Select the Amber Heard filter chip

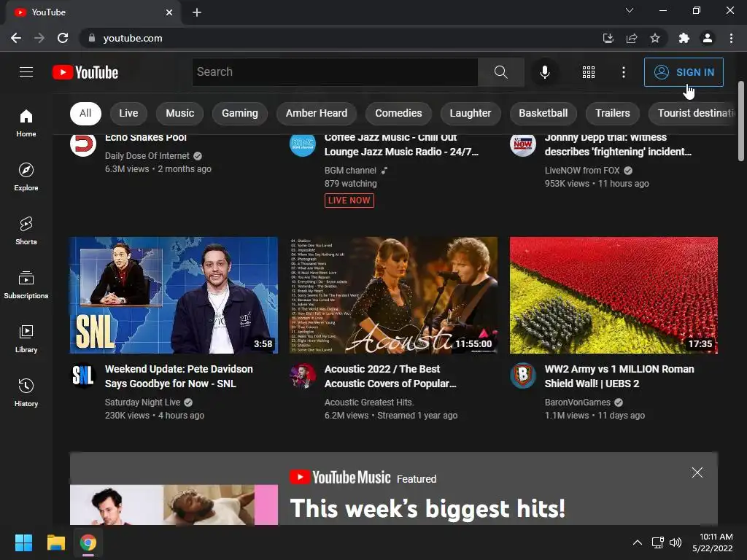[317, 113]
